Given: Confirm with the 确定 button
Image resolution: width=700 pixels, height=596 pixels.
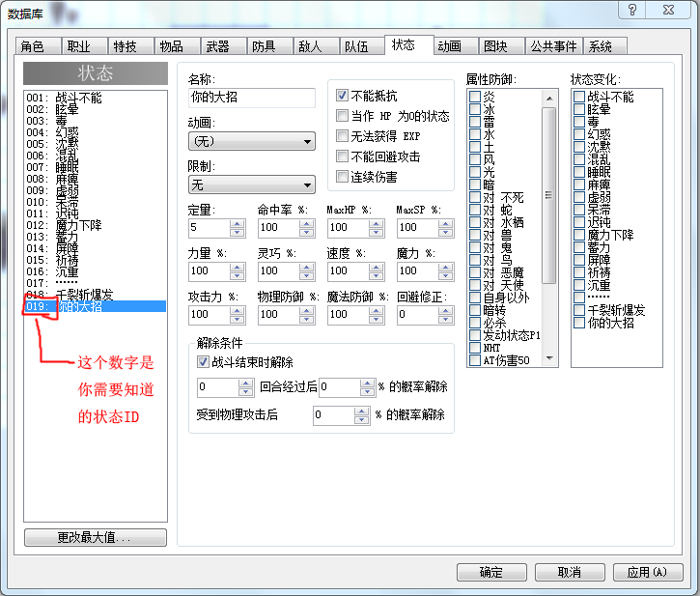Looking at the screenshot, I should (491, 572).
